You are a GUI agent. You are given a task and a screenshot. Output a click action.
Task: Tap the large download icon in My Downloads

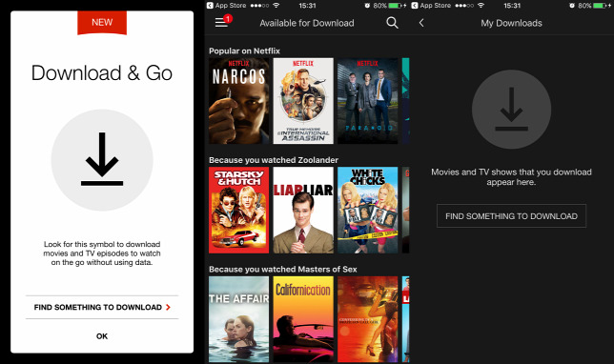tap(511, 110)
